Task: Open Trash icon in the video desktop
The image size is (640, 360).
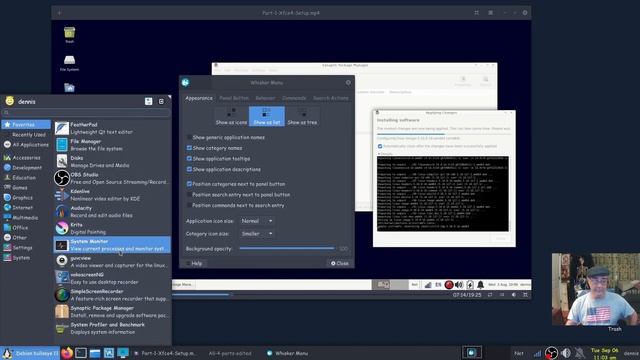Action: pyautogui.click(x=69, y=35)
